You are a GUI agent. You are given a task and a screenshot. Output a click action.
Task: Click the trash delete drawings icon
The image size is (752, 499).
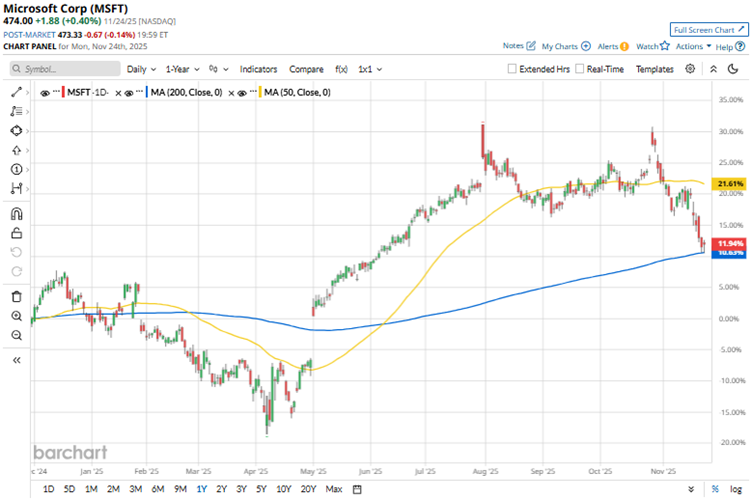16,296
